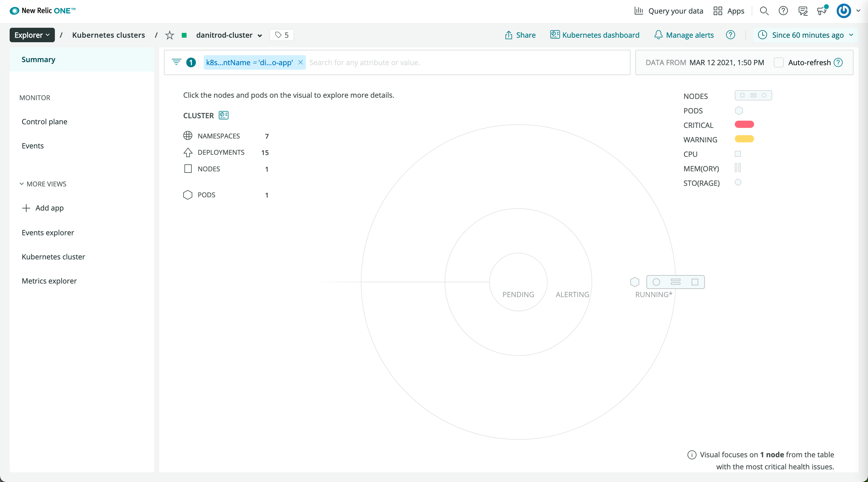Click the tags count badge
Screen dimensions: 868x482
click(x=282, y=35)
